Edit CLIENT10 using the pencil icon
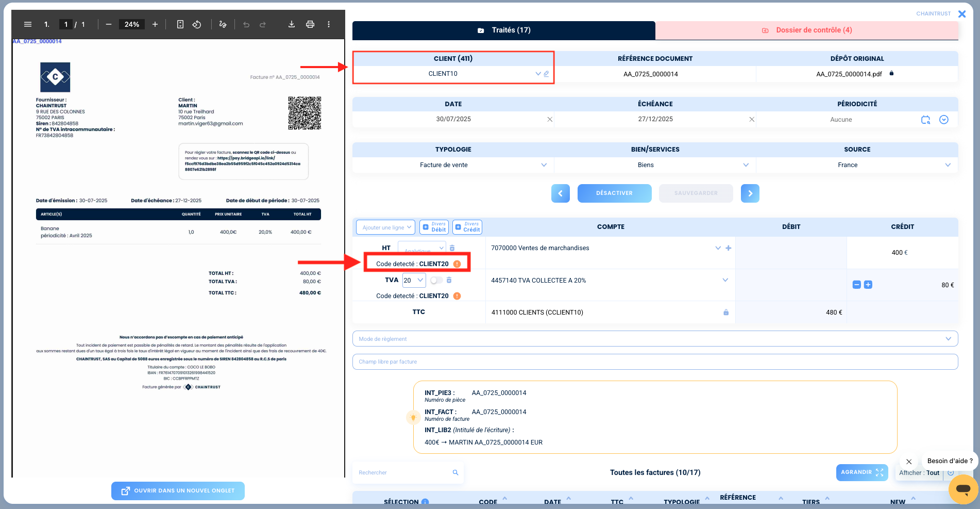980x509 pixels. [546, 74]
